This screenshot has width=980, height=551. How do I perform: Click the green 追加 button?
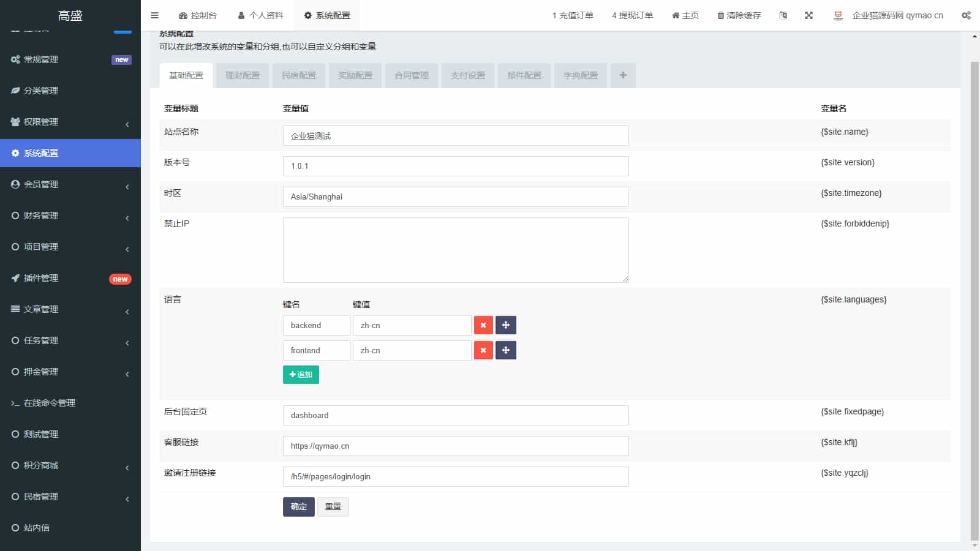tap(301, 375)
